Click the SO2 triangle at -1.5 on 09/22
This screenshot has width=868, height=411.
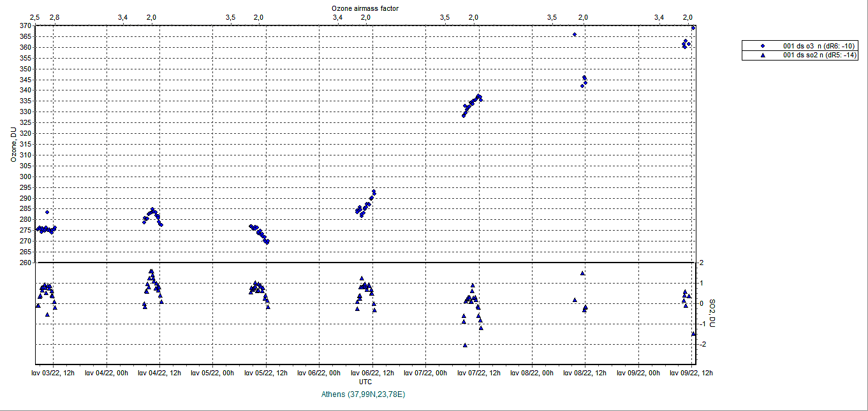tap(694, 333)
